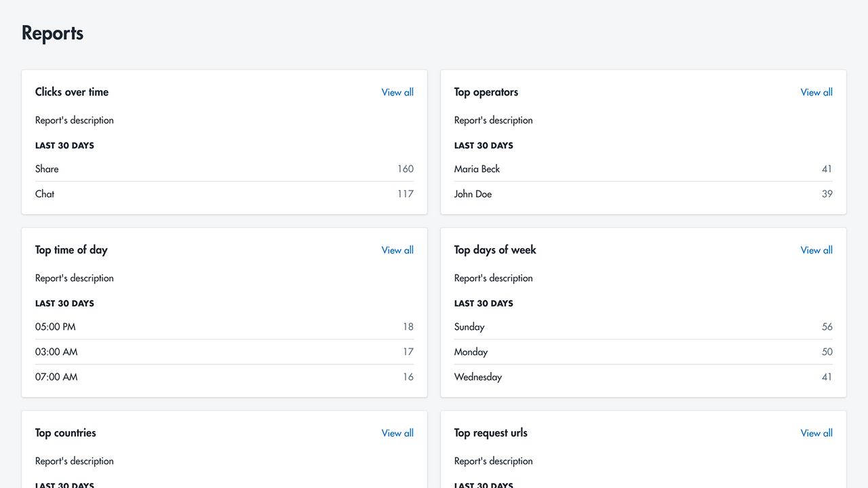Click the Clicks over time card title
Viewport: 868px width, 488px height.
72,92
